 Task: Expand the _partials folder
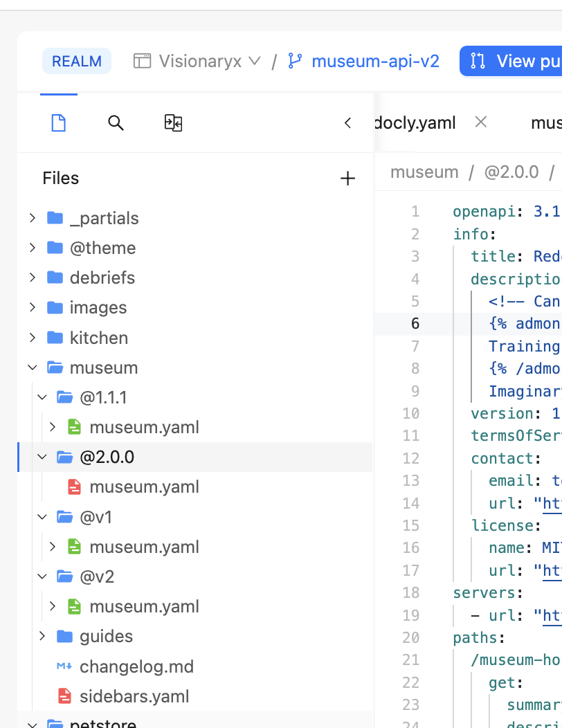[x=33, y=219]
